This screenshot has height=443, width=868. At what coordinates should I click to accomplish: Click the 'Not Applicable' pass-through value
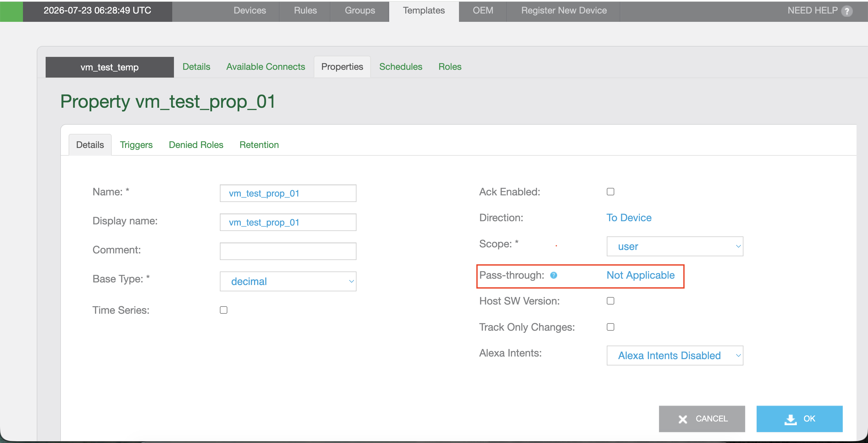point(641,276)
